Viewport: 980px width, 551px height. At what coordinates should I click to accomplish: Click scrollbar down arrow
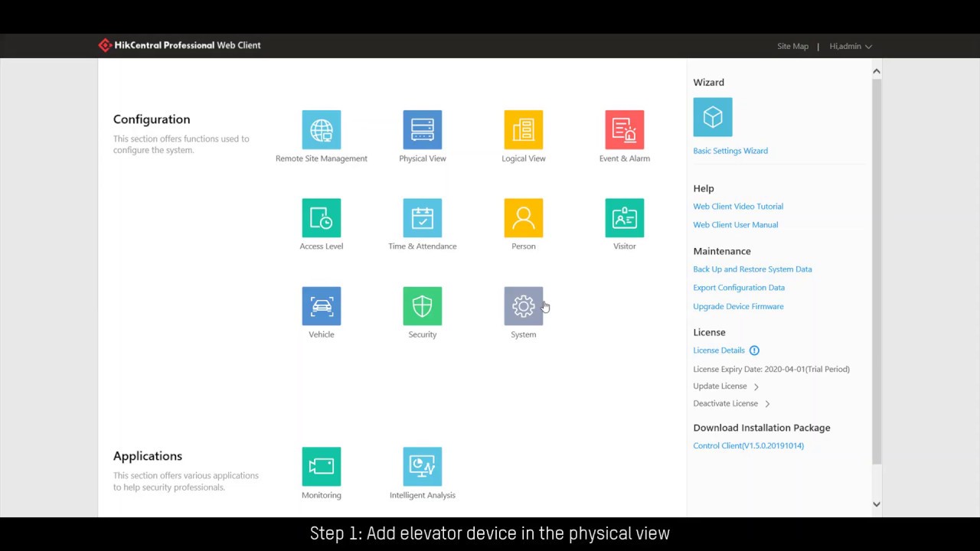pyautogui.click(x=877, y=504)
